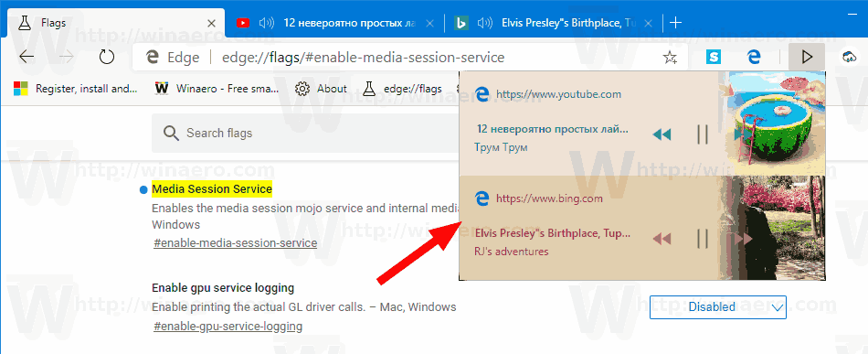Open the Disabled dropdown for gpu logging
The height and width of the screenshot is (354, 868).
[718, 307]
